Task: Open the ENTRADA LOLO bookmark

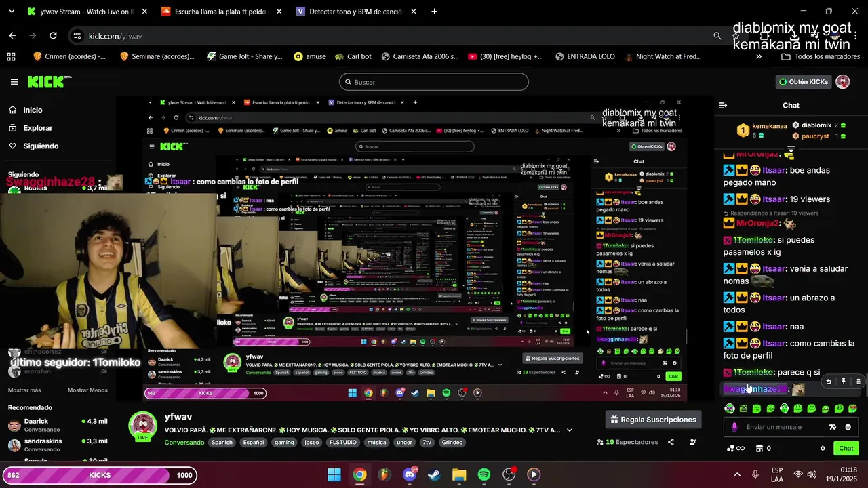Action: pyautogui.click(x=584, y=56)
